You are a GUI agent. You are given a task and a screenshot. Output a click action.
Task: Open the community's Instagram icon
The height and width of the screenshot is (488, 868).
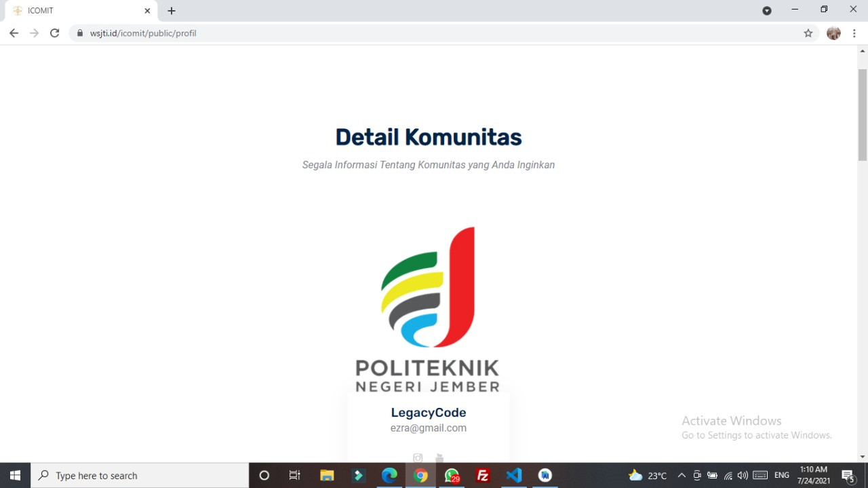click(x=418, y=458)
